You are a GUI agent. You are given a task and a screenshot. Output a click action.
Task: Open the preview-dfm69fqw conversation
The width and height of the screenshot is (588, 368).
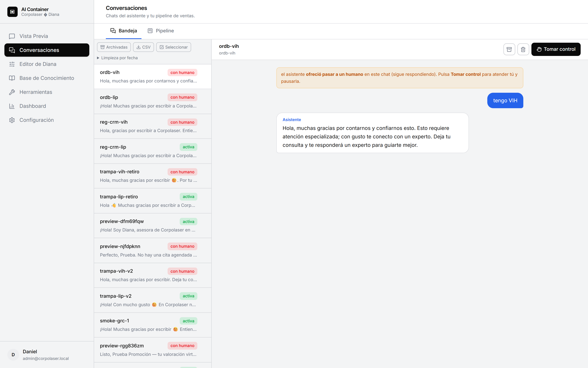[153, 226]
